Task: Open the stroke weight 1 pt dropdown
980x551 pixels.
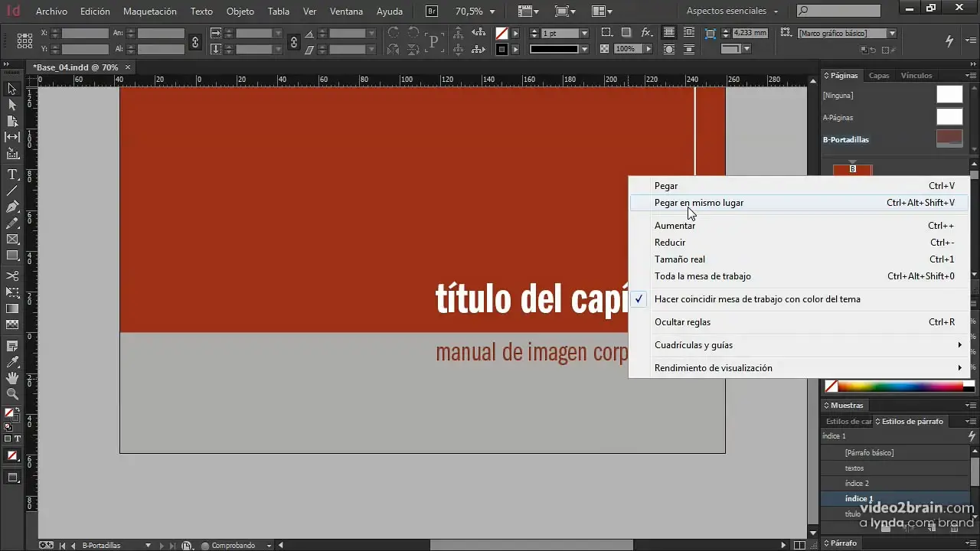Action: 584,34
